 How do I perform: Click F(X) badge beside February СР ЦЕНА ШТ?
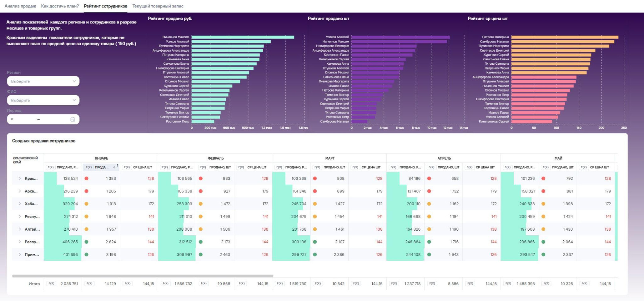(241, 167)
